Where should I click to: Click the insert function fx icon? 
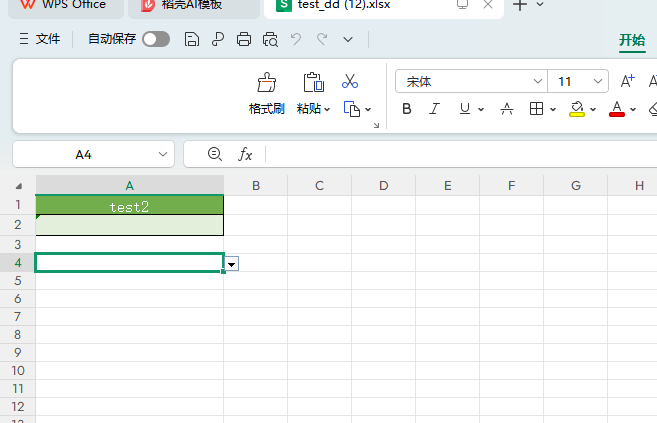[245, 154]
